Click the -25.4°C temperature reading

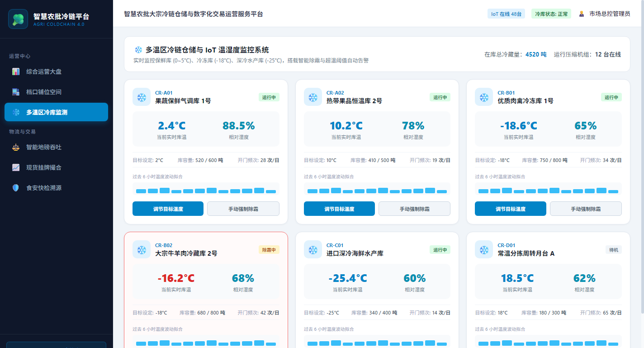(x=348, y=278)
